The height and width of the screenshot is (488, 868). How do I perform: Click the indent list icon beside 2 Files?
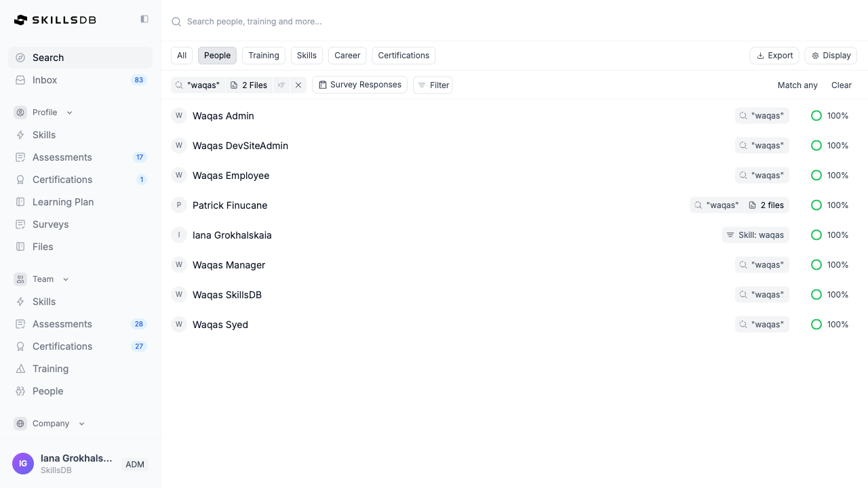click(x=281, y=85)
